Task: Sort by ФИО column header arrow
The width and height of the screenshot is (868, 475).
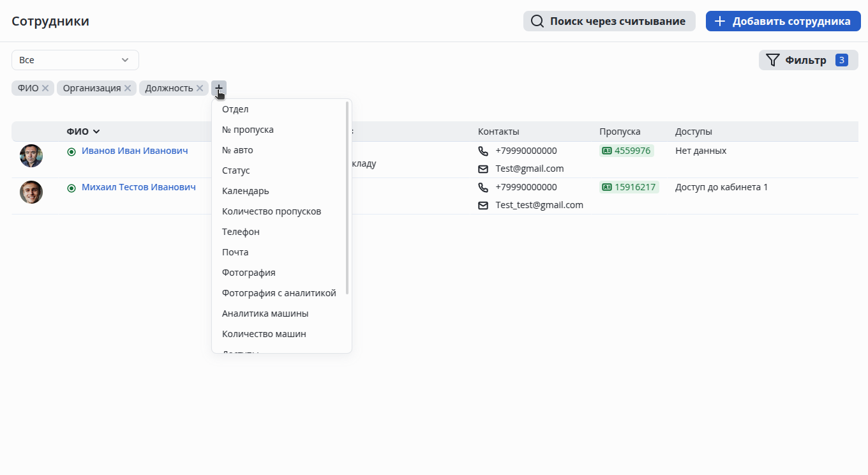Action: pos(96,132)
